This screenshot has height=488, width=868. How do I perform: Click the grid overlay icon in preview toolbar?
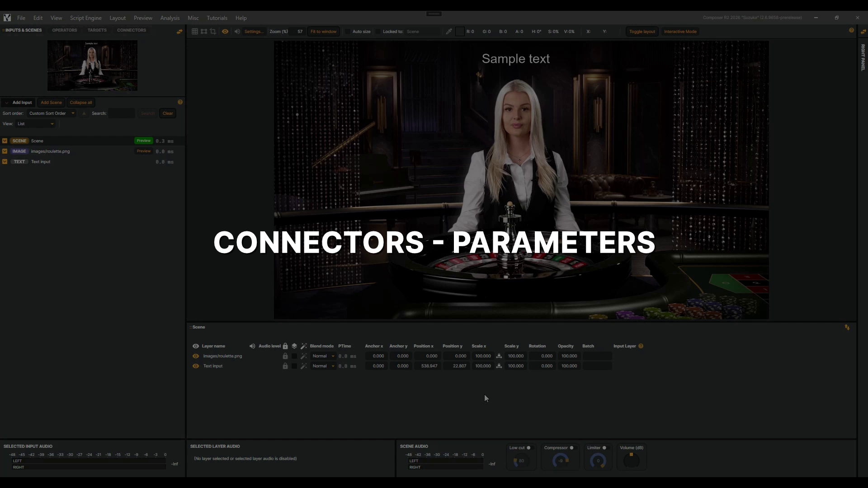(194, 32)
